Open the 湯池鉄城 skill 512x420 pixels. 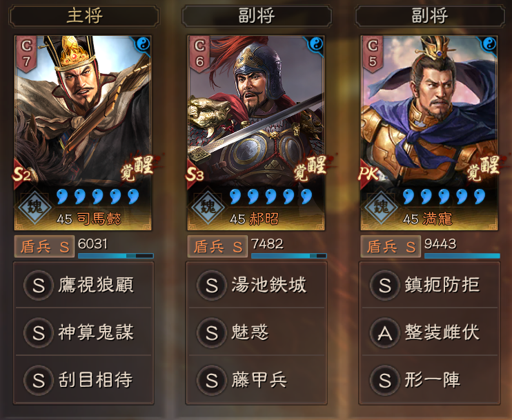coord(257,285)
